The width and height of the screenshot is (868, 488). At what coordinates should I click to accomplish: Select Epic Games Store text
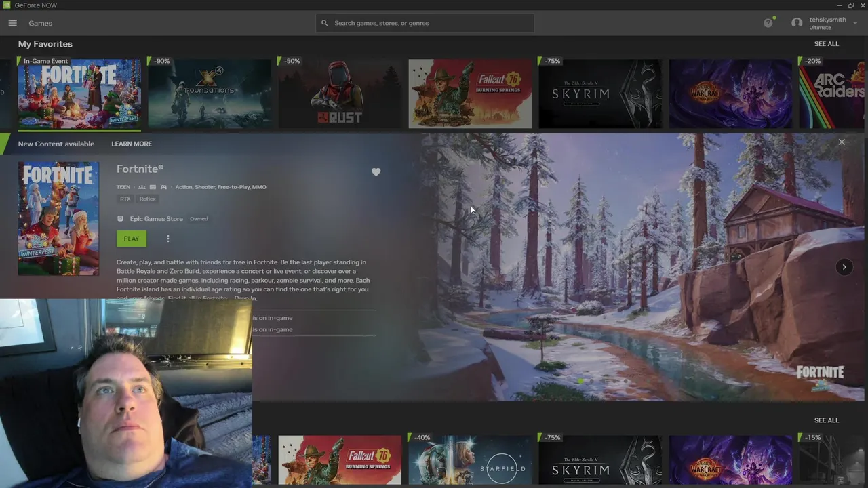point(157,219)
